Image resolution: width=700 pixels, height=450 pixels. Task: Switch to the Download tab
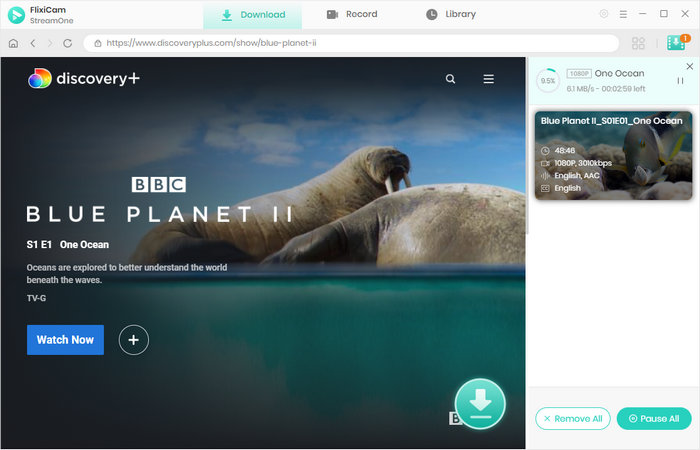[x=253, y=15]
